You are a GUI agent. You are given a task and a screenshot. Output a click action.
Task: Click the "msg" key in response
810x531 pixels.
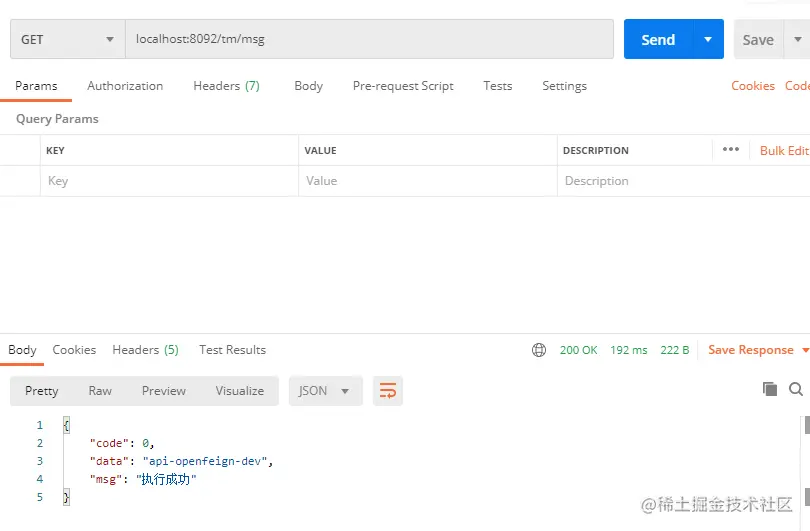106,479
